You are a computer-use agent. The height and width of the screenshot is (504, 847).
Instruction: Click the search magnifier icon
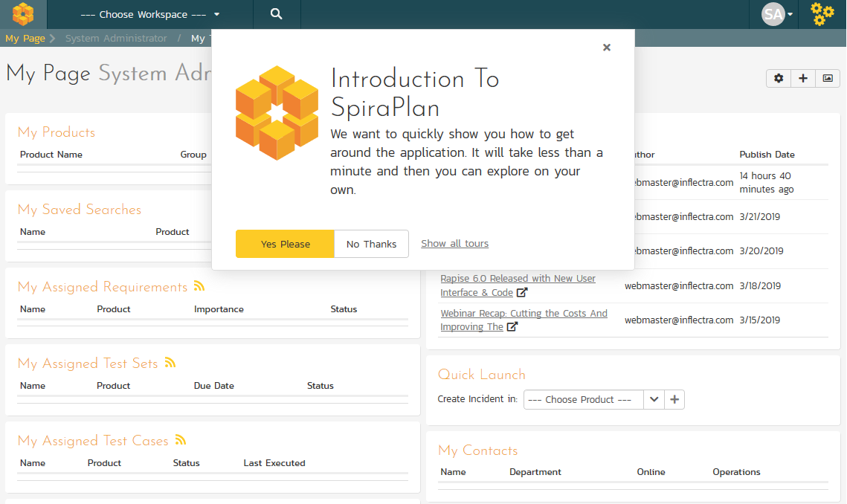coord(276,14)
